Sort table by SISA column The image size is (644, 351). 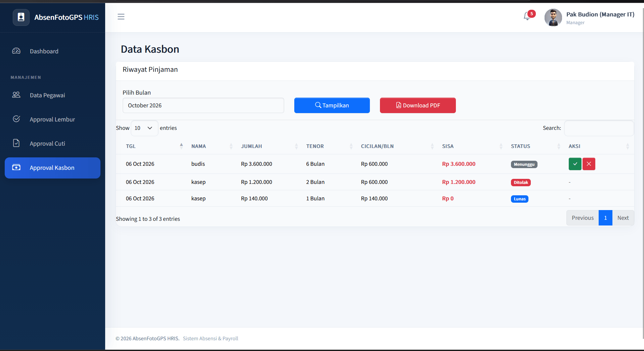pos(471,146)
